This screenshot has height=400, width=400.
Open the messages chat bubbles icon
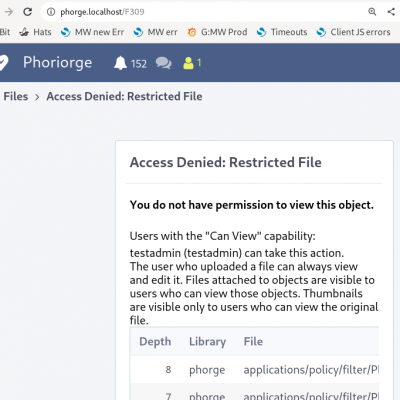[x=164, y=63]
